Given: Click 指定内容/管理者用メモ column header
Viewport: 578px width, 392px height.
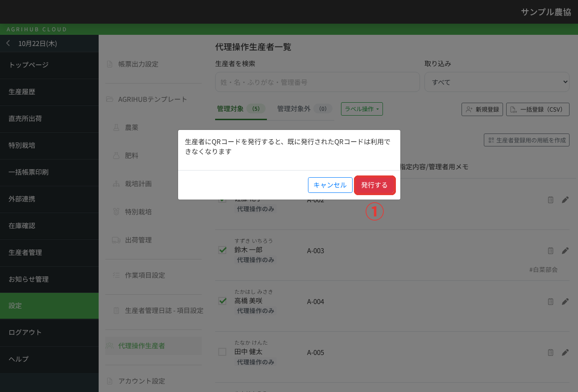Looking at the screenshot, I should pos(434,167).
